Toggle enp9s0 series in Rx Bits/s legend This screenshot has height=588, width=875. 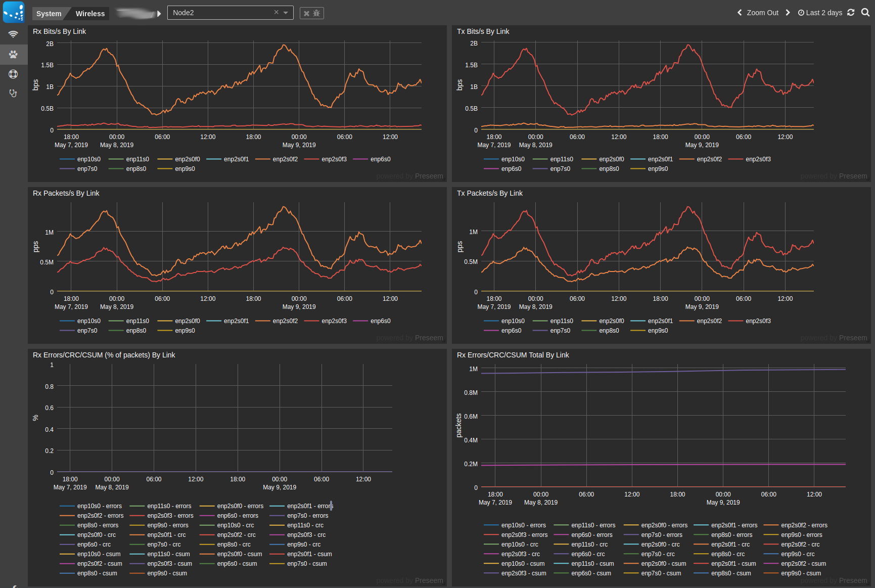[176, 169]
